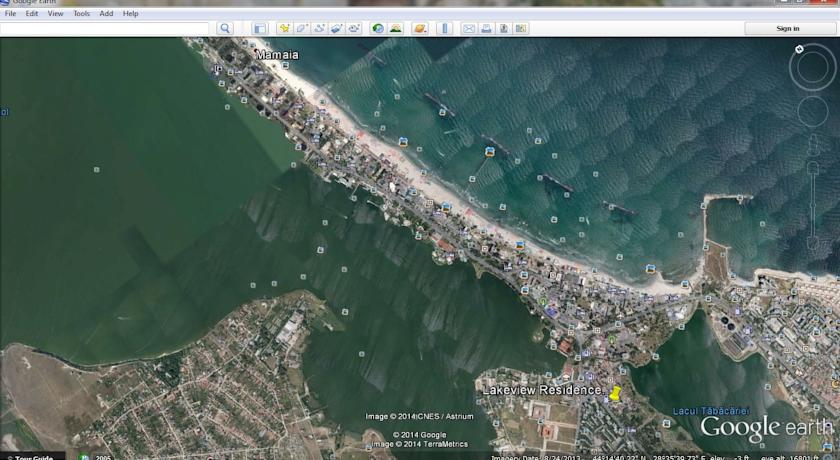Click the Lakeview Residence yellow pushpin

tap(615, 393)
